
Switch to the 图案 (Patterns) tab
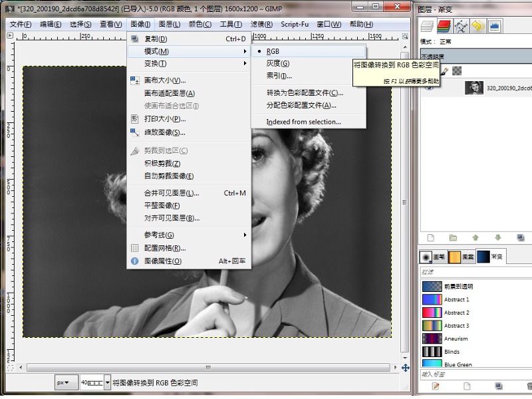461,256
